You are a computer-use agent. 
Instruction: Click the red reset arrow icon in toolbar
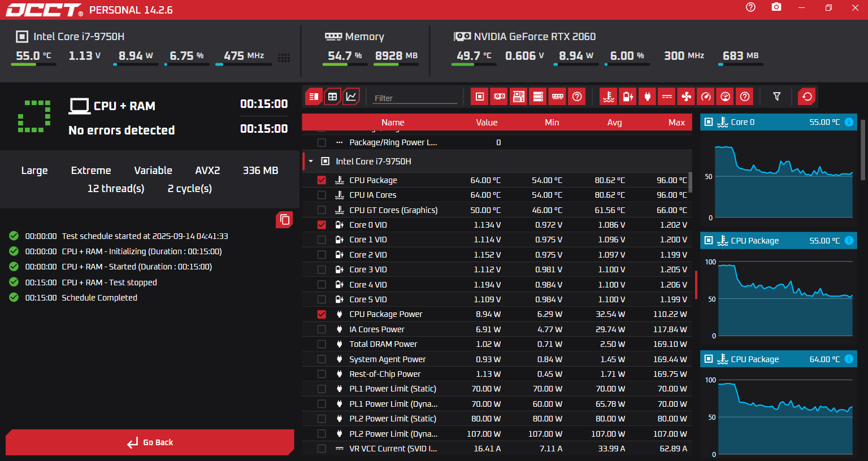808,97
